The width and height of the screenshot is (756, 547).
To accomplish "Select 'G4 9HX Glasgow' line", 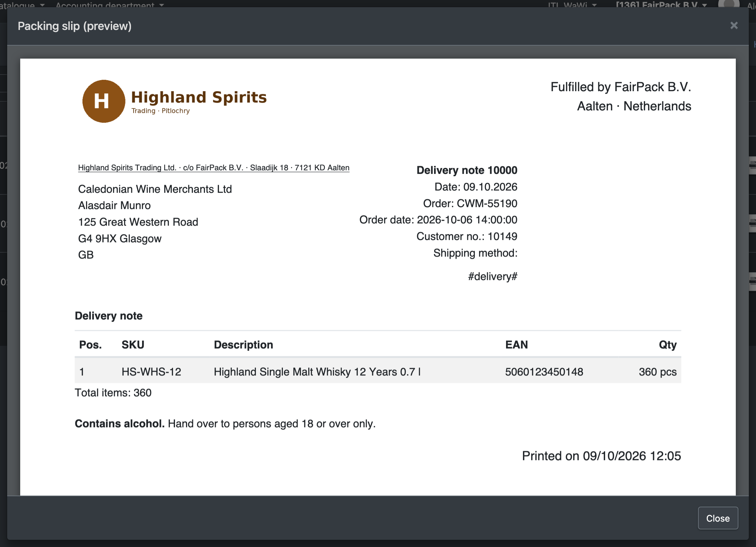I will (120, 239).
